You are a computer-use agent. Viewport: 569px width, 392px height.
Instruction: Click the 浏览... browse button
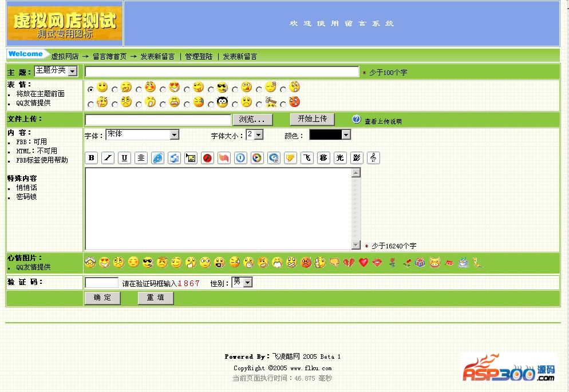[252, 119]
